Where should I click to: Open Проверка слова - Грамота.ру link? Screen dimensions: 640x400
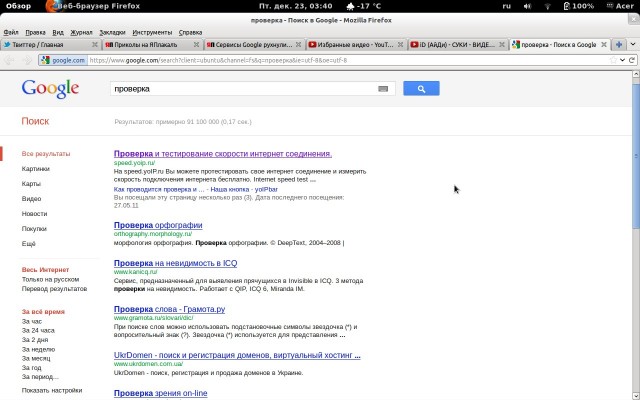(169, 309)
